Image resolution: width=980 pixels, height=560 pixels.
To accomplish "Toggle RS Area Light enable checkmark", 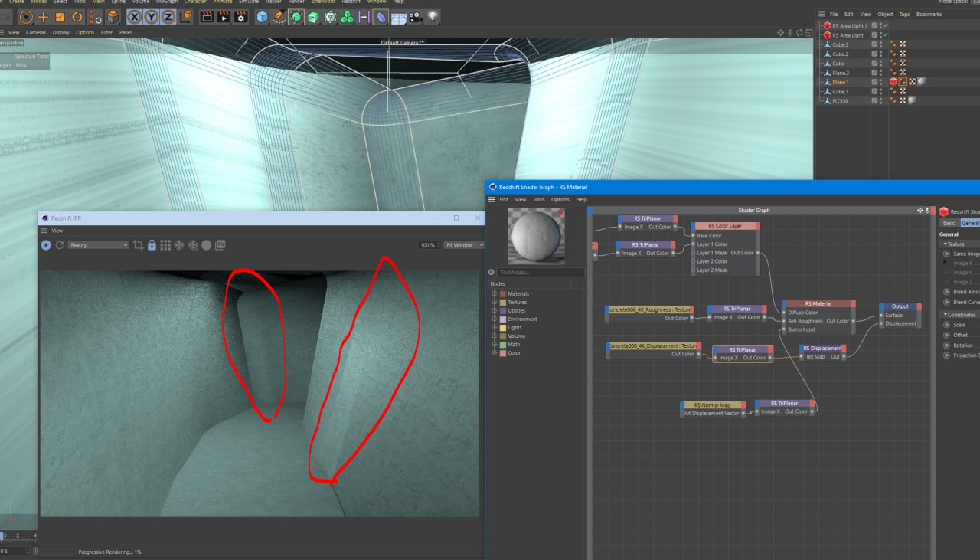I will tap(885, 35).
